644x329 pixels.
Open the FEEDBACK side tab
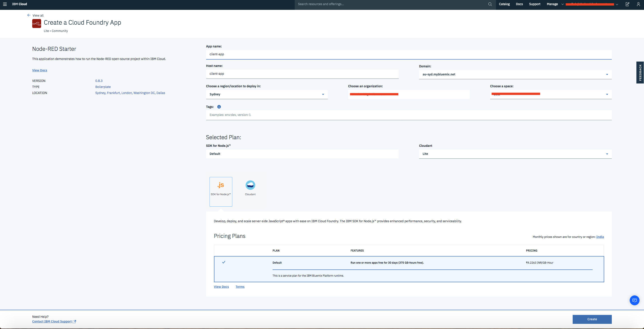coord(640,73)
